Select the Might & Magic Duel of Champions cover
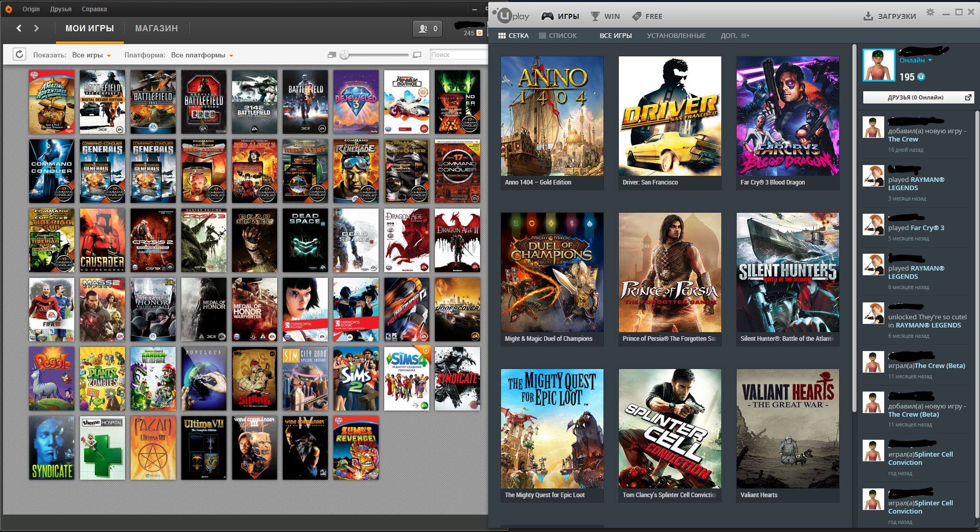980x532 pixels. click(552, 272)
